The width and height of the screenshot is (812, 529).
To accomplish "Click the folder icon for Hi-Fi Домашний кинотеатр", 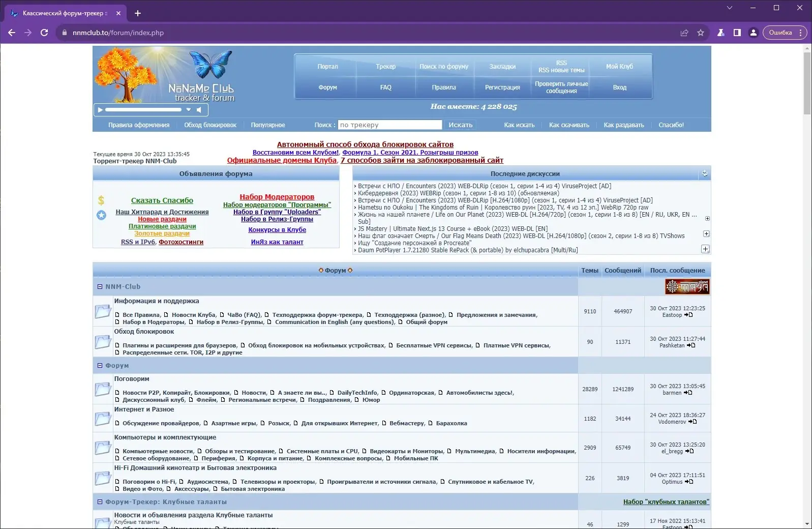I will pyautogui.click(x=103, y=478).
